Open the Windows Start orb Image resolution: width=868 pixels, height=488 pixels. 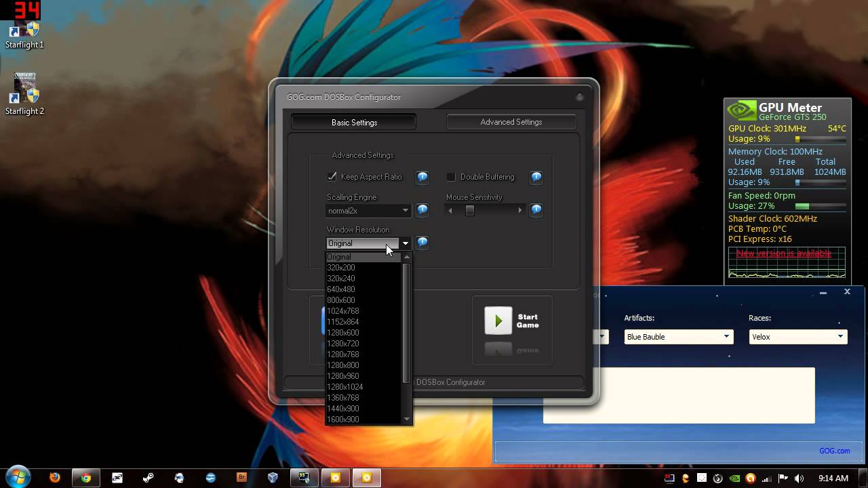(18, 477)
